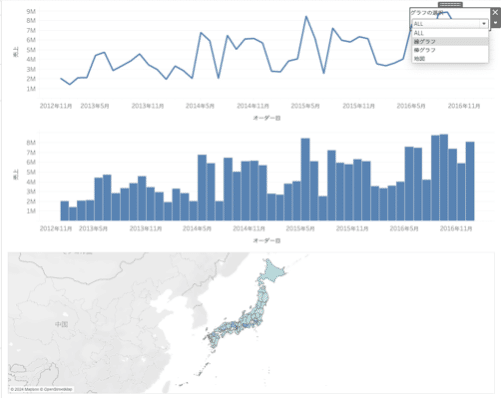Click the last bar in the bar chart
Viewport: 501px width, 398px height.
pos(470,181)
